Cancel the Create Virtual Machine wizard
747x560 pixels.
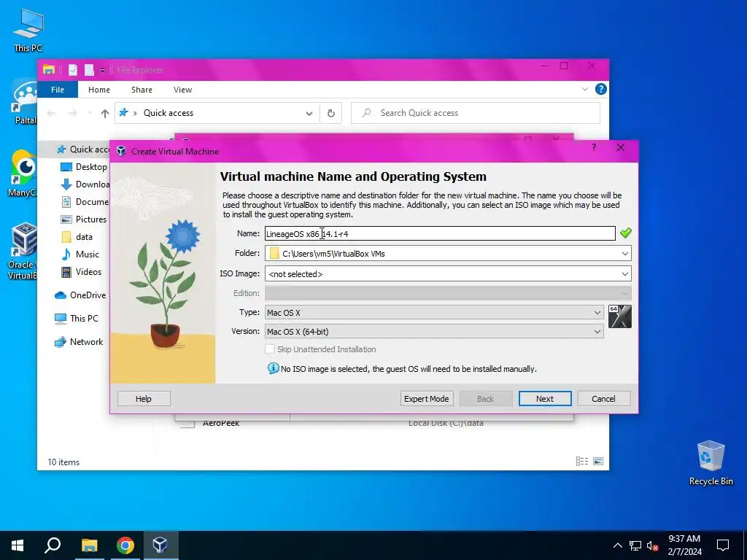coord(603,399)
